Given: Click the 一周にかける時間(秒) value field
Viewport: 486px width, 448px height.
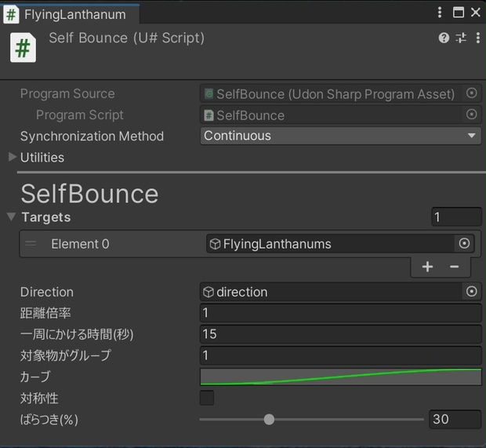Looking at the screenshot, I should pyautogui.click(x=341, y=334).
